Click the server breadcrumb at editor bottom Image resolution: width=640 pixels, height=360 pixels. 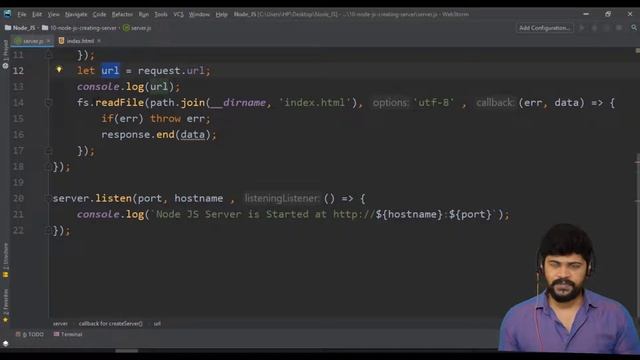point(60,324)
